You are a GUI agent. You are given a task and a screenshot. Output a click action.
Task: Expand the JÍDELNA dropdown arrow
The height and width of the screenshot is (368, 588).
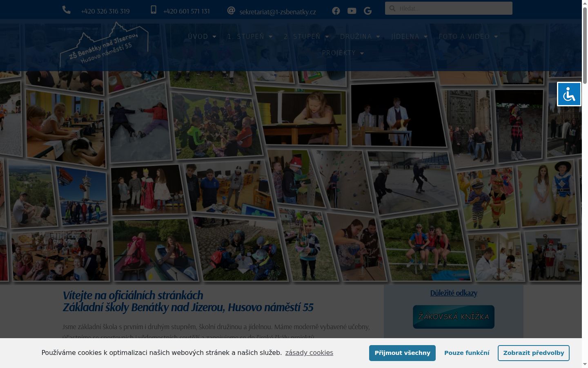coord(426,37)
